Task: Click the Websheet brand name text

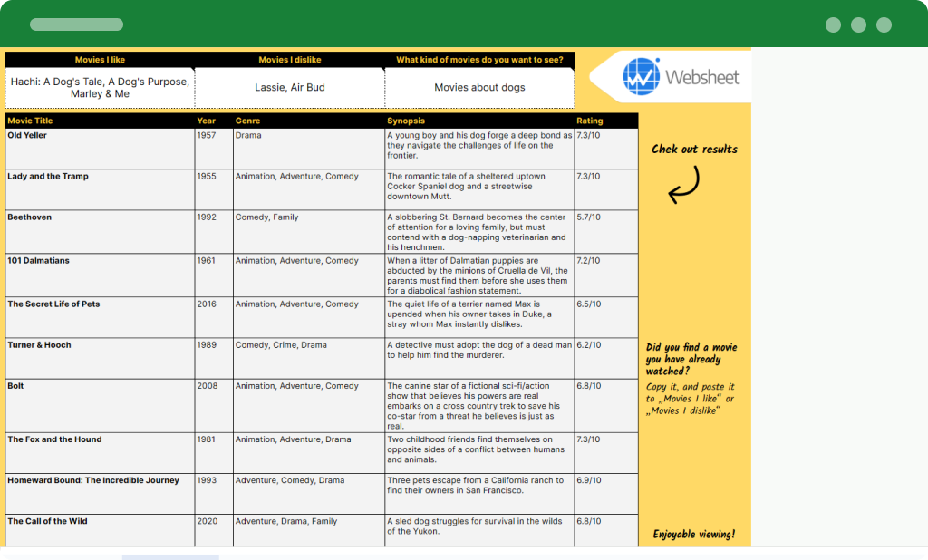Action: pyautogui.click(x=702, y=77)
